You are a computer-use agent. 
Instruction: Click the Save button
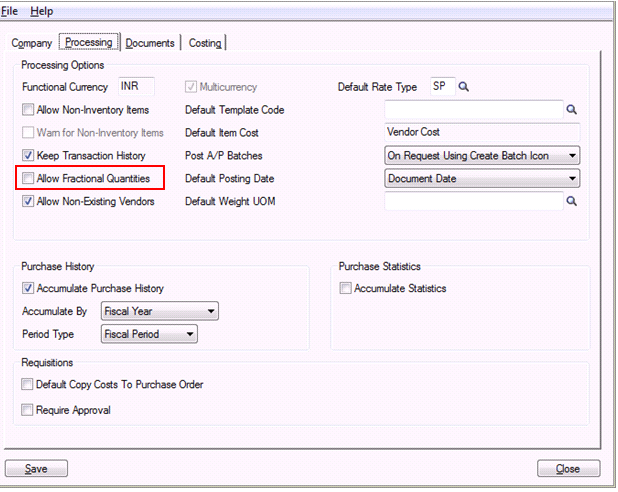(x=36, y=468)
